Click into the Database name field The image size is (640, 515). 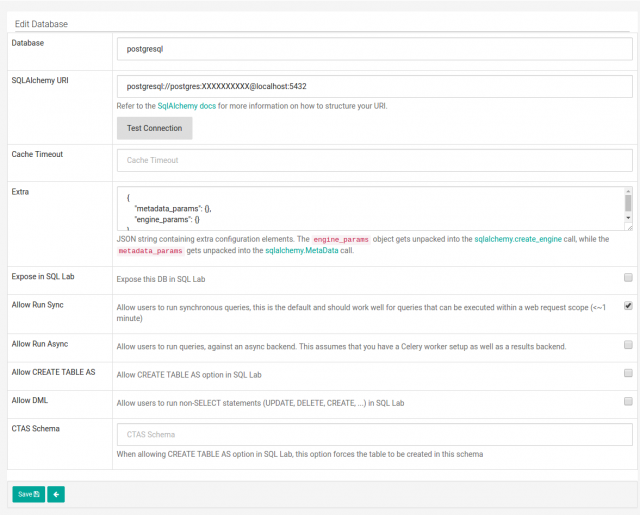coord(374,47)
